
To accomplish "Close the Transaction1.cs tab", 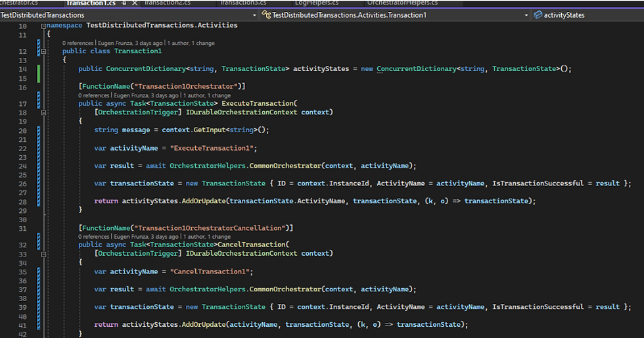I will pos(135,3).
